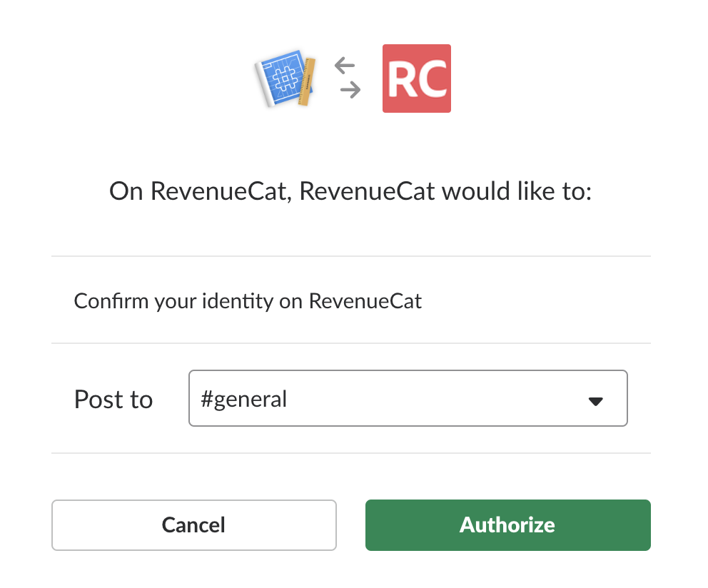The image size is (708, 588).
Task: Click the Post to label
Action: click(x=113, y=400)
